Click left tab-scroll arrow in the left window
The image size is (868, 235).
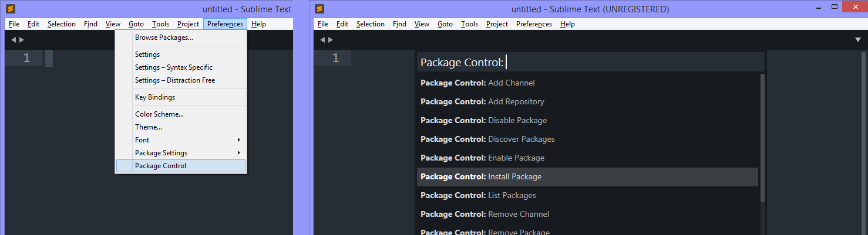14,40
